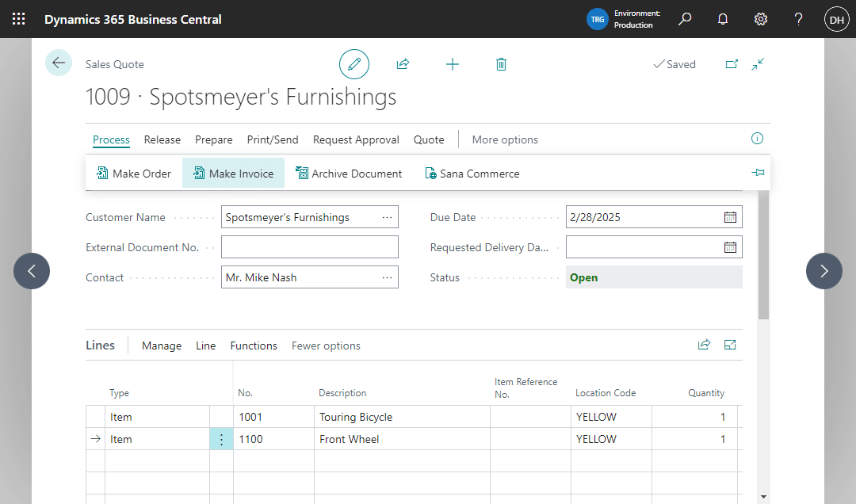Select the Process tab
The width and height of the screenshot is (856, 504).
[x=112, y=139]
